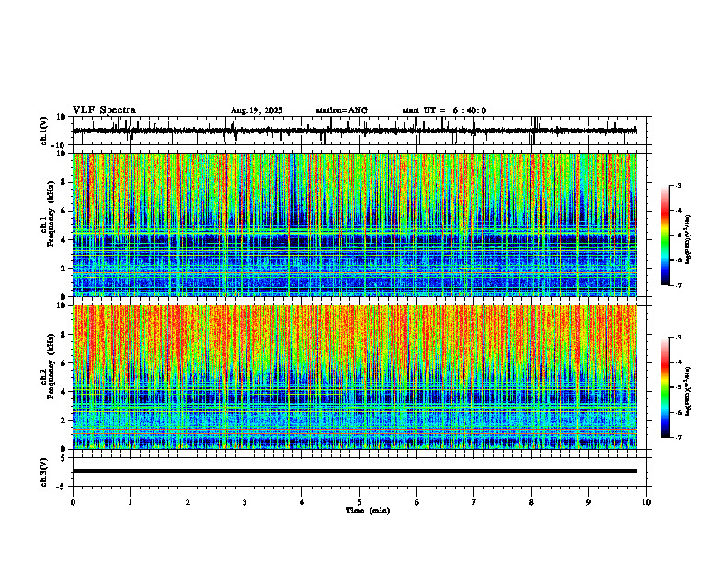Select the date text "Aug.19, 2025"
Screen dimensions: 728x563
256,110
